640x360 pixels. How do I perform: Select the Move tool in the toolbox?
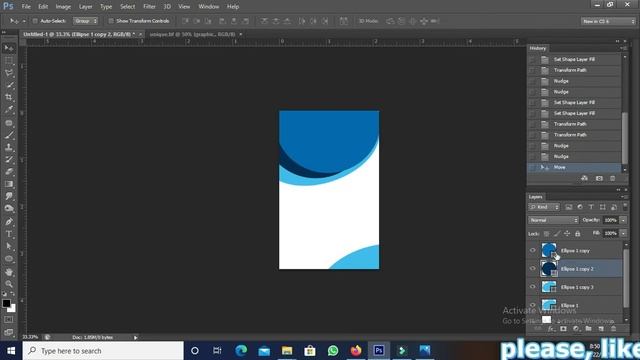9,48
